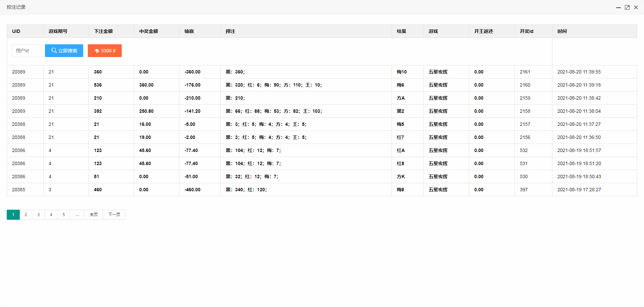Close the 投注记录 window
The height and width of the screenshot is (307, 644).
click(636, 7)
